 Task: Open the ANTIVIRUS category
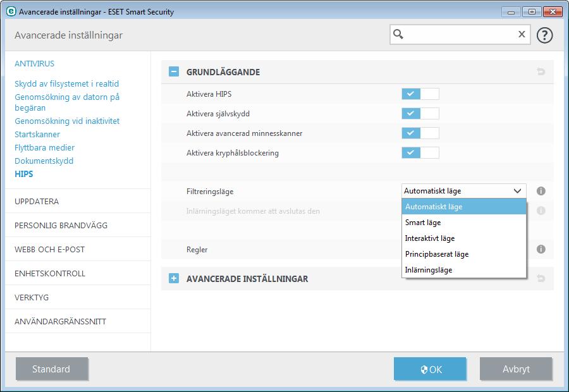point(35,63)
